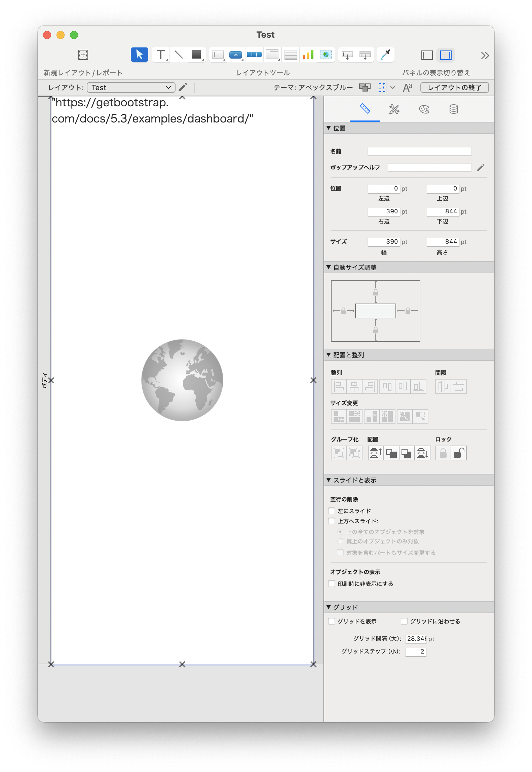Select the Rectangle shape tool

[x=196, y=55]
